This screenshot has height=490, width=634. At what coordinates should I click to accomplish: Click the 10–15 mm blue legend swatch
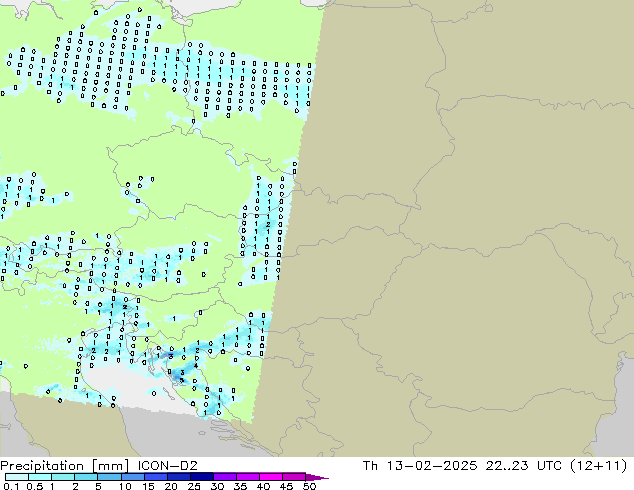click(x=132, y=477)
